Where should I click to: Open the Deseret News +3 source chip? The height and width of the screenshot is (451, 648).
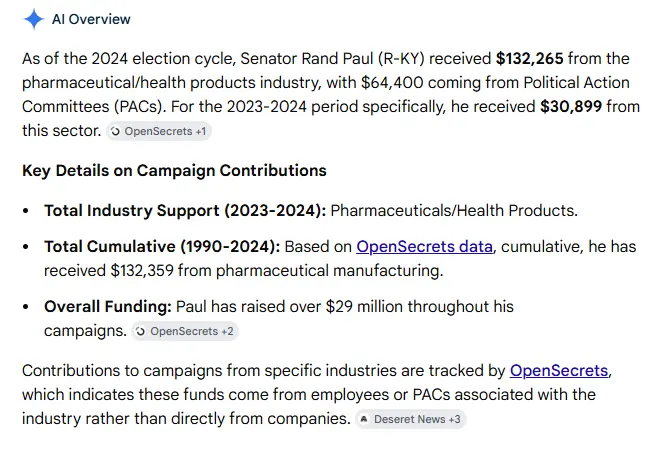[x=411, y=419]
